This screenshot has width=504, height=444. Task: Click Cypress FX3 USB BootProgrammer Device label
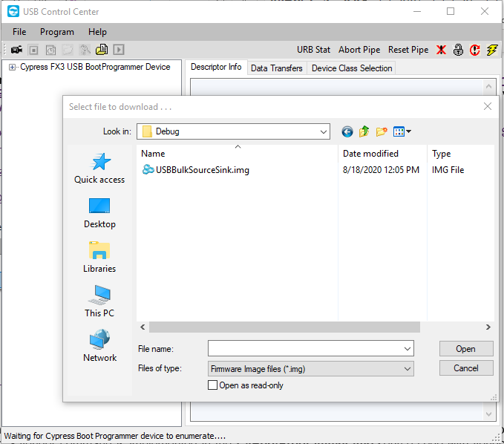pos(95,67)
